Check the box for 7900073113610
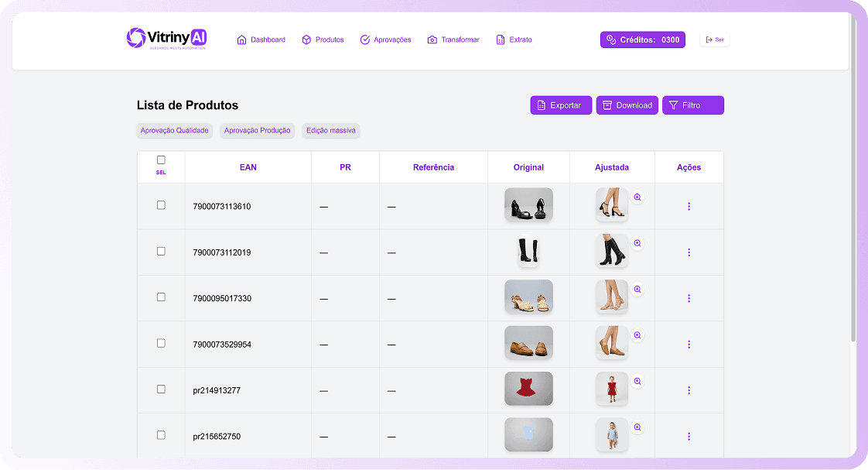Image resolution: width=868 pixels, height=470 pixels. [161, 205]
